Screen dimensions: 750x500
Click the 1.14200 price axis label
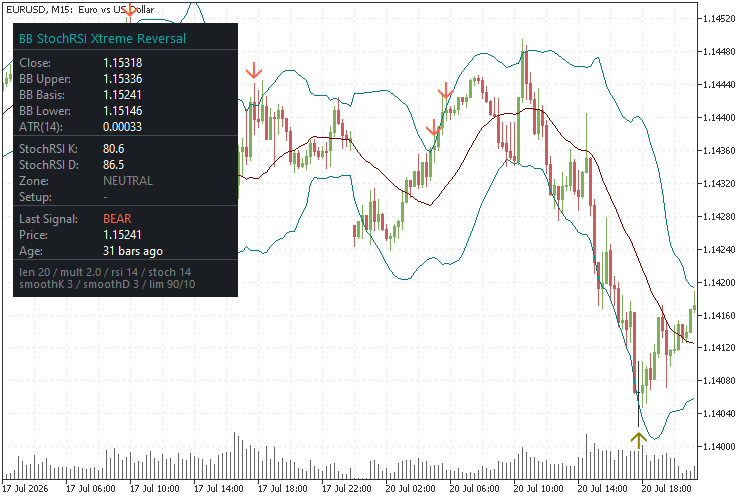[x=719, y=283]
